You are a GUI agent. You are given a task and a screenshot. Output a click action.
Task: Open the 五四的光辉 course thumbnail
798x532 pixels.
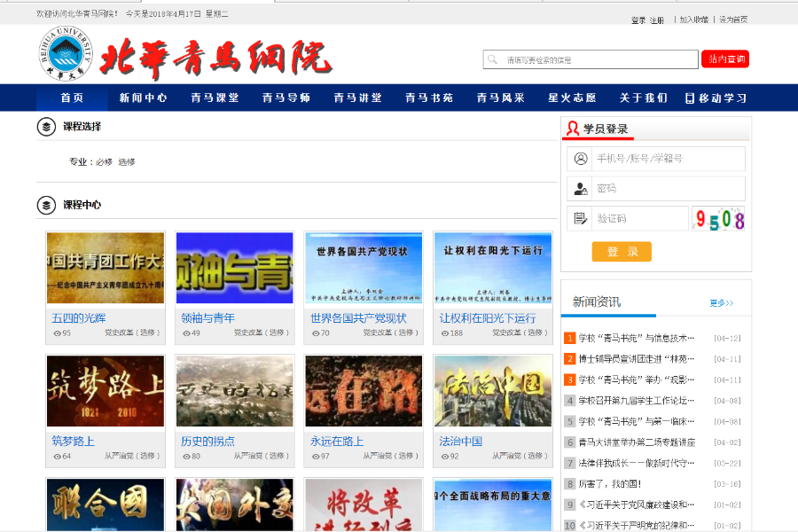106,268
